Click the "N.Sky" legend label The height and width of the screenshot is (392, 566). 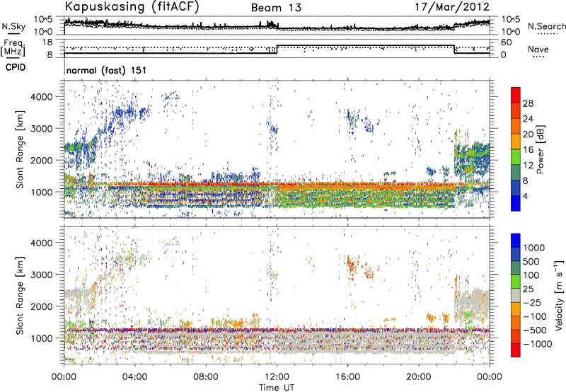click(x=13, y=26)
